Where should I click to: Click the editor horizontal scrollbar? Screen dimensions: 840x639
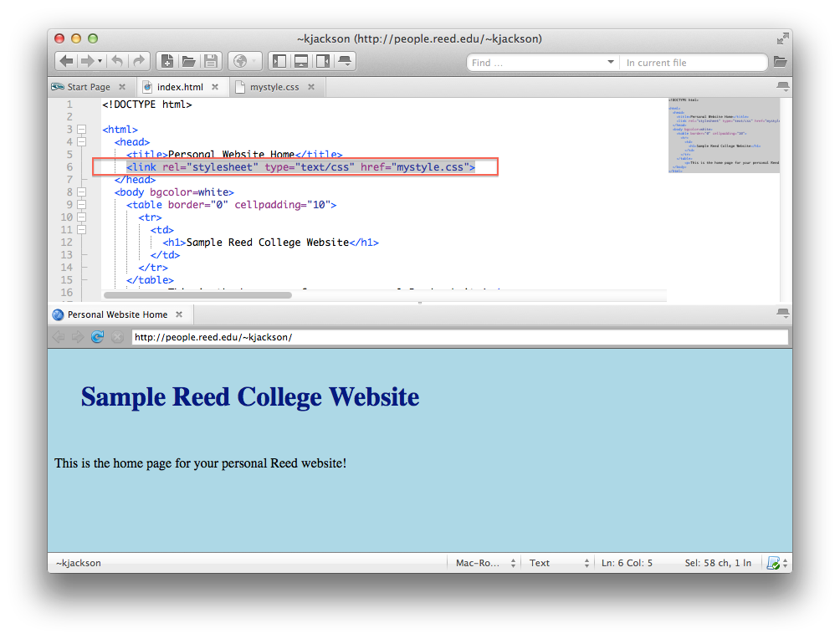pyautogui.click(x=197, y=294)
